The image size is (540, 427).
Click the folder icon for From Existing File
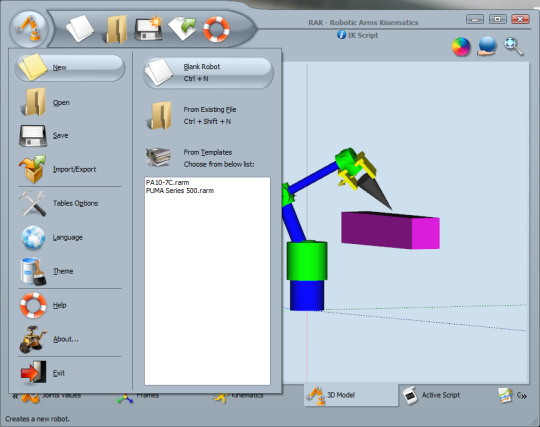tap(159, 116)
